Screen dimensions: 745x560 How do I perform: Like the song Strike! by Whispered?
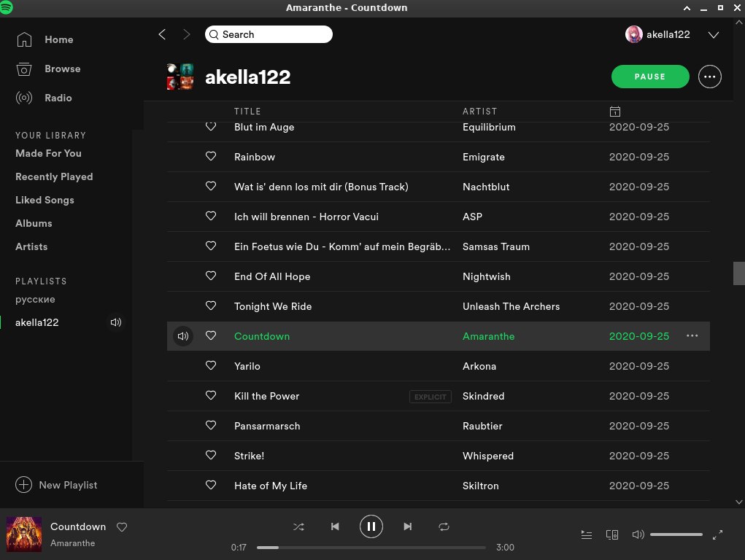211,456
